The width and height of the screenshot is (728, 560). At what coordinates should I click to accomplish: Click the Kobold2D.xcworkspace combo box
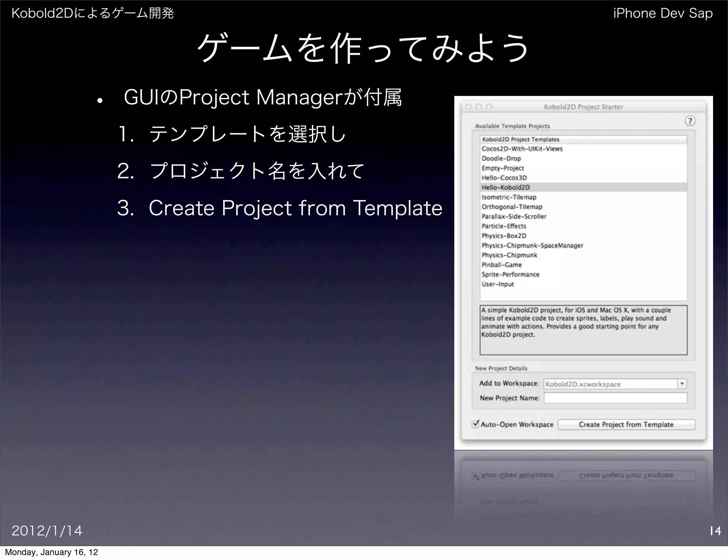click(610, 384)
